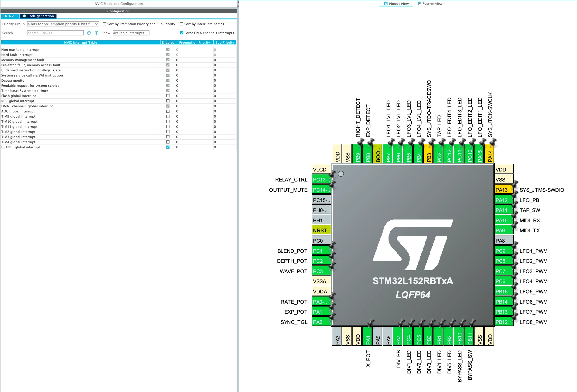Screen dimensions: 577x392
Task: Click pin PC6 labeled LFO4_PWM
Action: pos(504,281)
